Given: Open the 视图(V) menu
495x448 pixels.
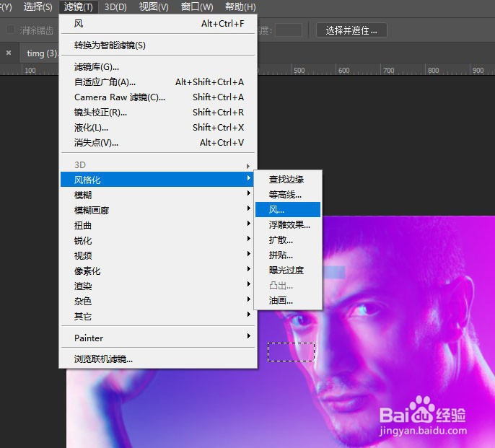Looking at the screenshot, I should (x=154, y=6).
